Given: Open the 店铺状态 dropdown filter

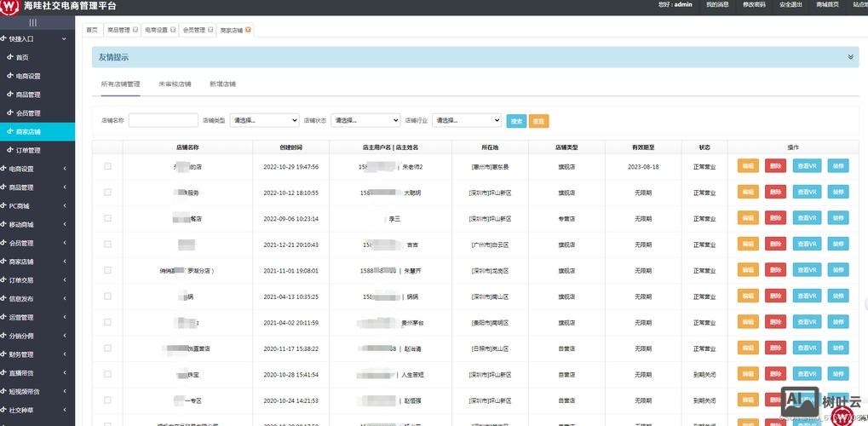Looking at the screenshot, I should [x=365, y=121].
